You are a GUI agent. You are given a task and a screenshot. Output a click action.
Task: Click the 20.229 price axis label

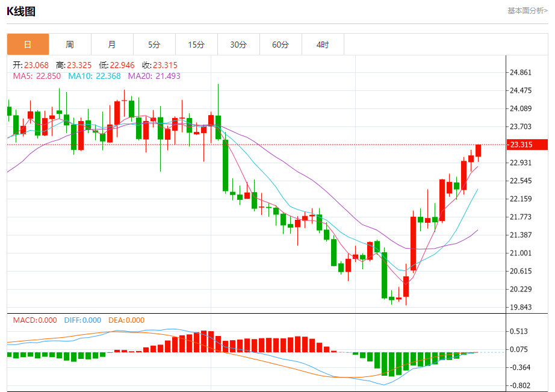tap(520, 289)
